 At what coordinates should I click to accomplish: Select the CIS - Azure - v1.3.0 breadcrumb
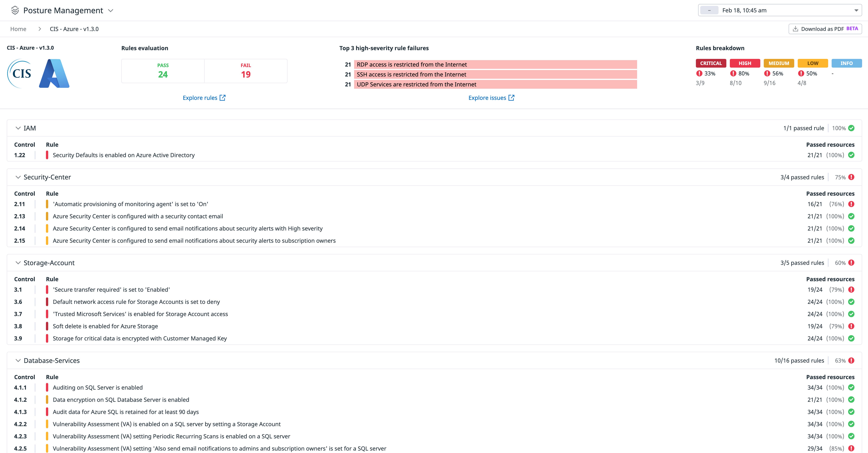[x=74, y=29]
